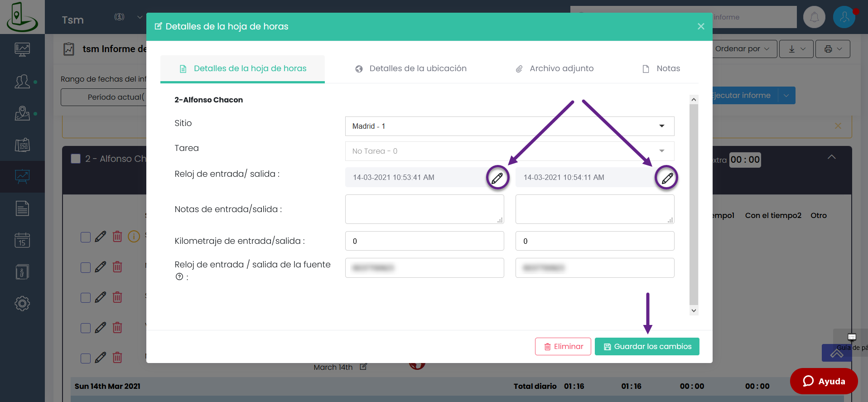
Task: Open the Archivo adjunto tab
Action: pyautogui.click(x=555, y=68)
